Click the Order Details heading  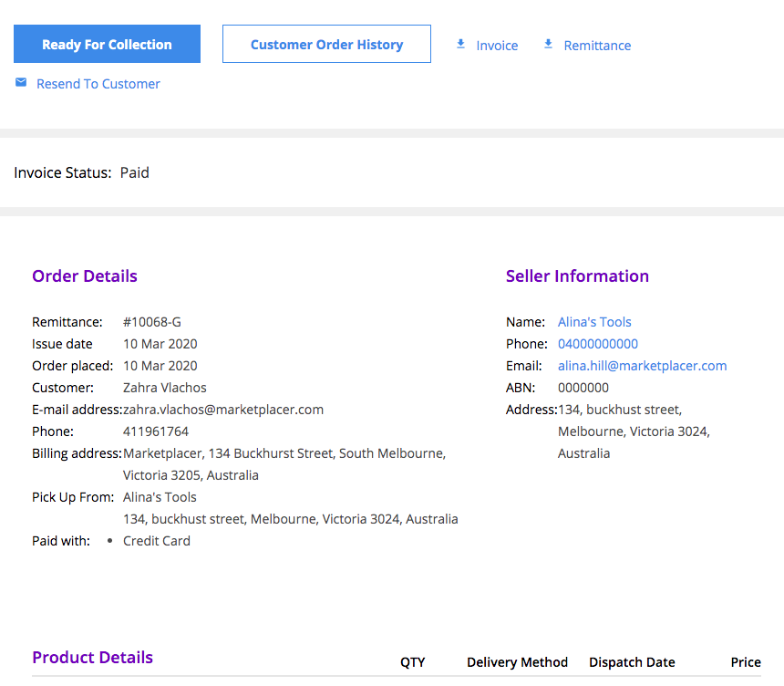tap(85, 276)
